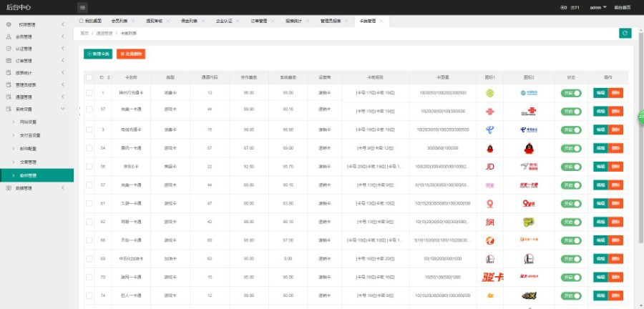This screenshot has height=309, width=644.
Task: Collapse the 系统设置 sidebar menu
Action: (63, 109)
